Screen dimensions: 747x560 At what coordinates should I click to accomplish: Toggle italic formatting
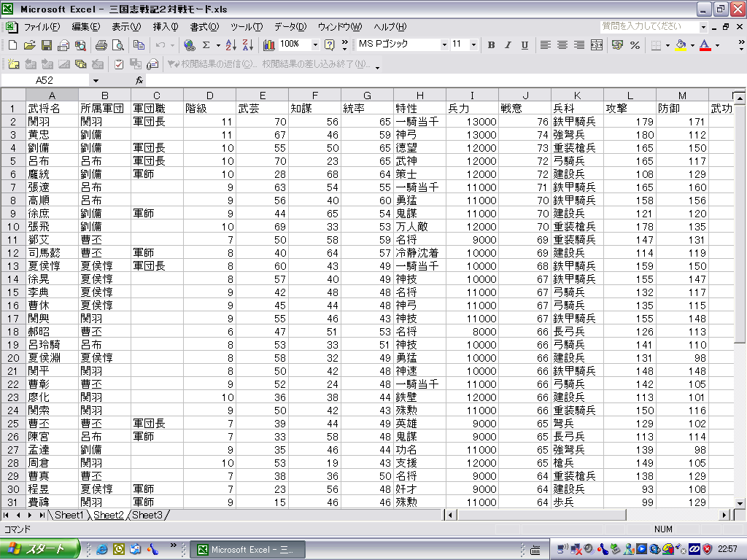pos(508,45)
